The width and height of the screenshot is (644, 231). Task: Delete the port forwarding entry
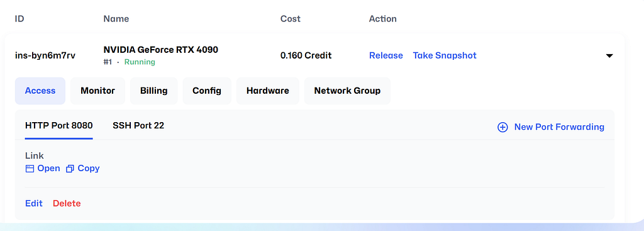[67, 203]
